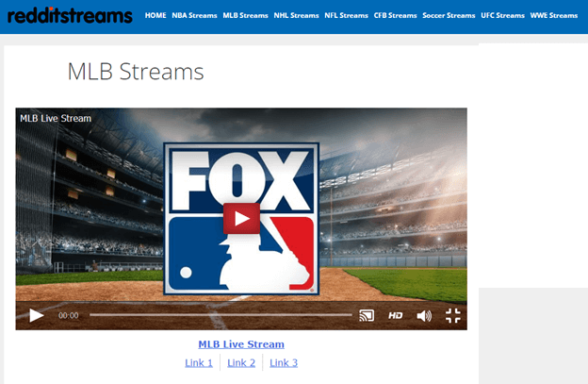Open the MLB Live Stream link

coord(241,344)
